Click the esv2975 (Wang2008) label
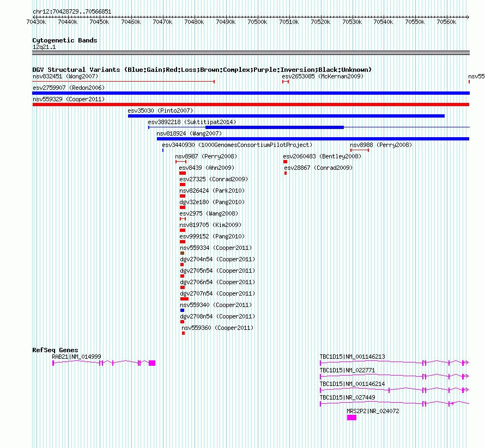 (x=209, y=213)
